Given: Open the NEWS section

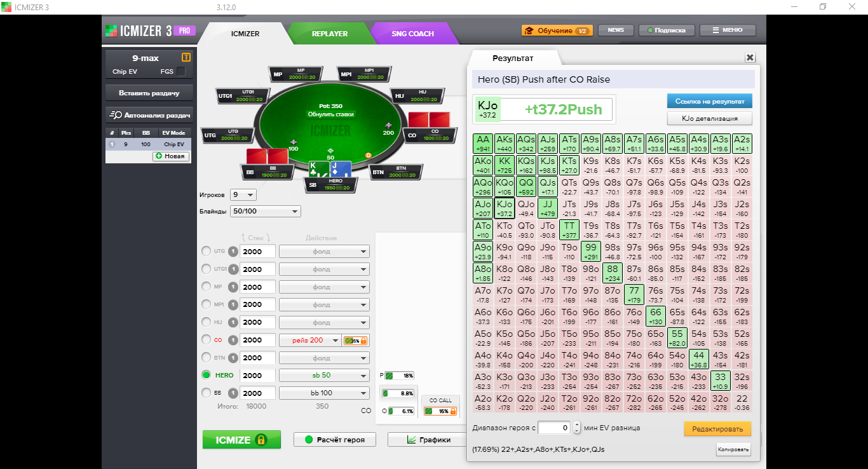Looking at the screenshot, I should [x=616, y=30].
